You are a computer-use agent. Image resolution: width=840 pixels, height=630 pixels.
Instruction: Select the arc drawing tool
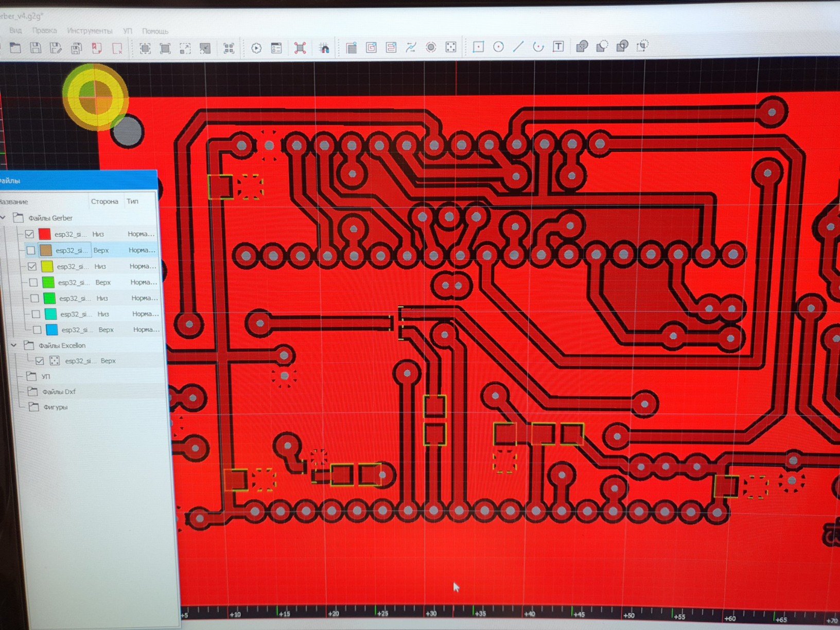(x=538, y=47)
